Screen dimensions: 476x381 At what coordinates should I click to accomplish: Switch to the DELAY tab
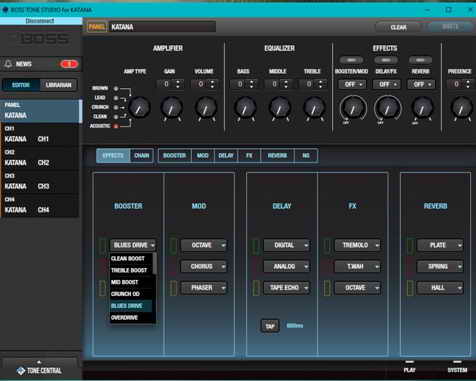pos(226,156)
